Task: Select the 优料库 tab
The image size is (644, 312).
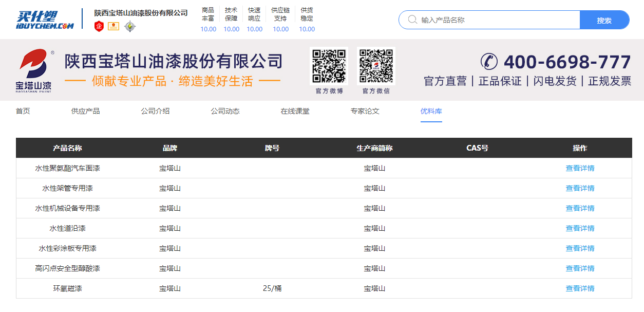Action: 431,111
